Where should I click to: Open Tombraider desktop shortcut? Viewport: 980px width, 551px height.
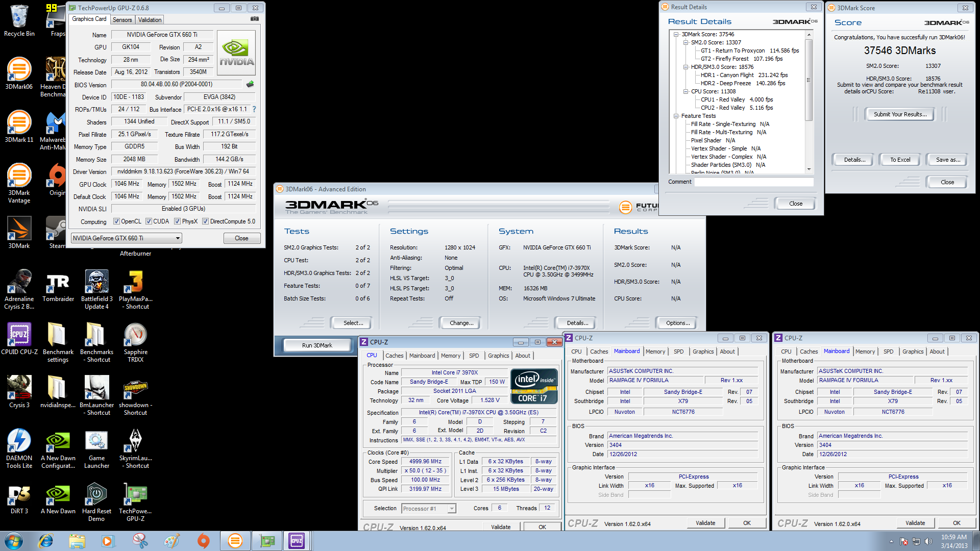pyautogui.click(x=58, y=285)
